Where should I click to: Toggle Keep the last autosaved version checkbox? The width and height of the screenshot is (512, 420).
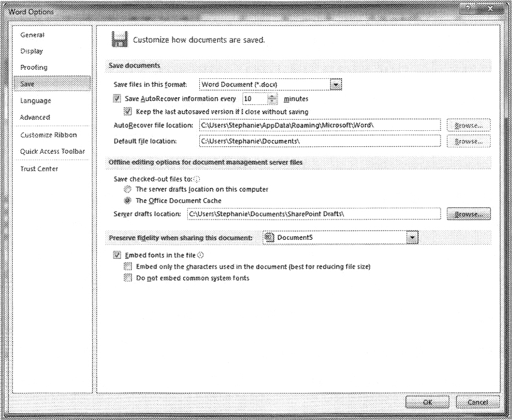tap(128, 112)
